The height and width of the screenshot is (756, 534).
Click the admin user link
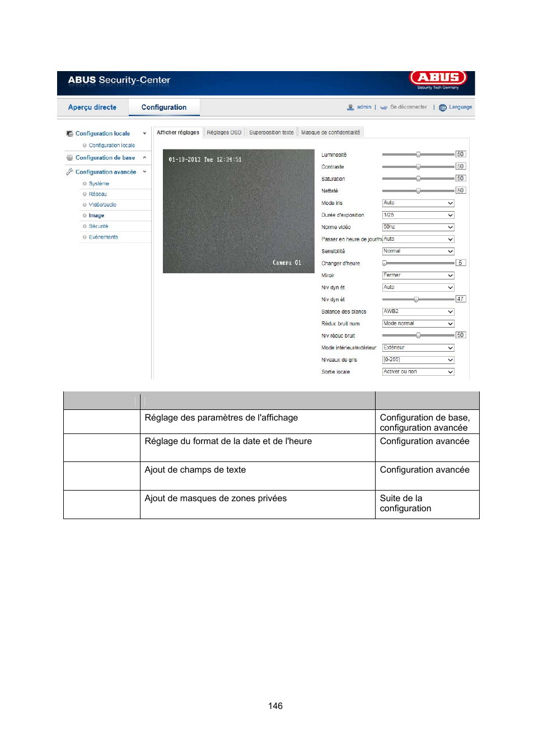pyautogui.click(x=364, y=107)
